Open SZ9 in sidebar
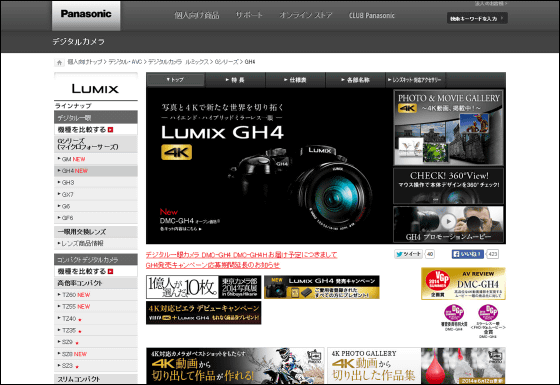Screen dimensions: 560x385 [95, 342]
